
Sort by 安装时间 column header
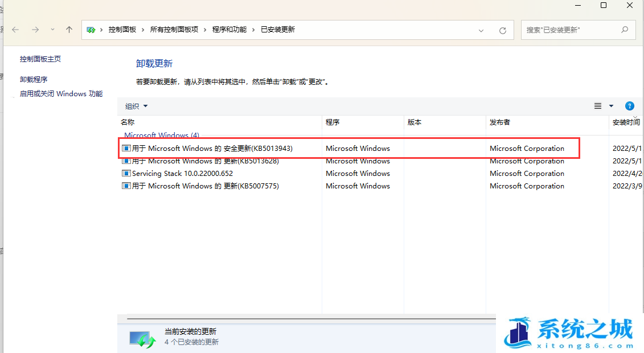click(626, 122)
